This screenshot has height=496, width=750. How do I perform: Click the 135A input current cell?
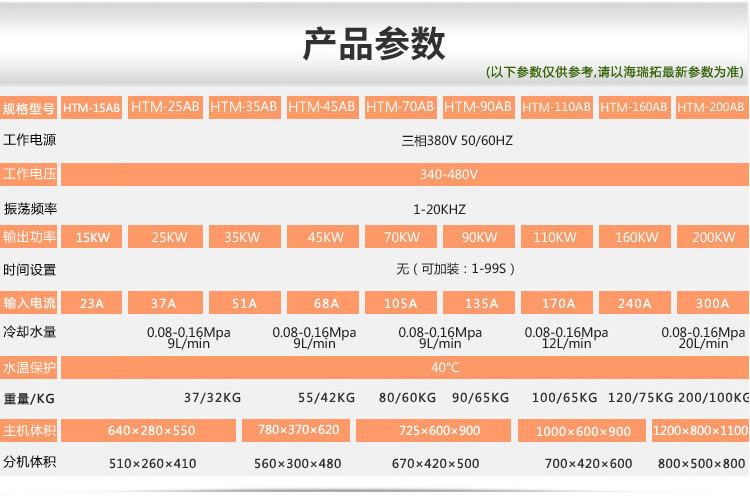pos(478,303)
